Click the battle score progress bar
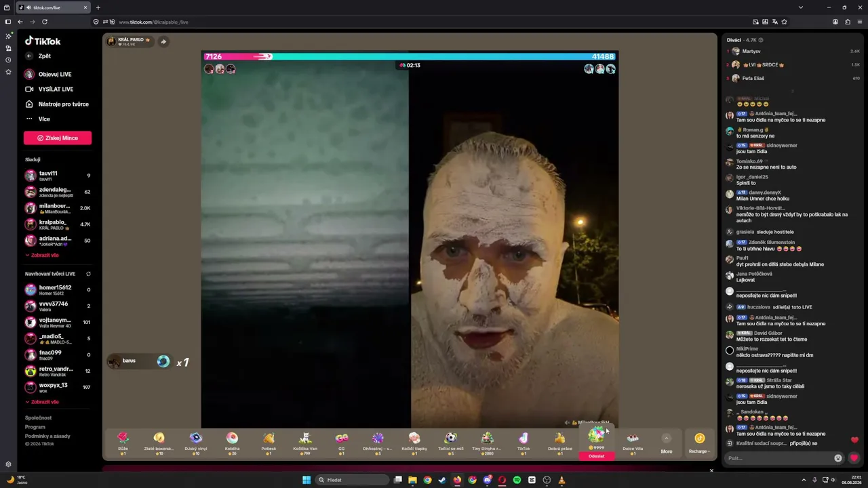 (410, 57)
